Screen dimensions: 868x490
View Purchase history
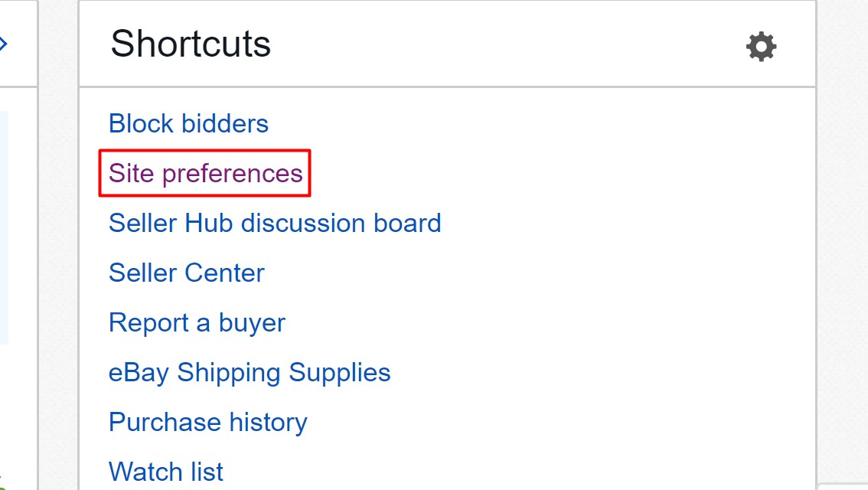207,422
